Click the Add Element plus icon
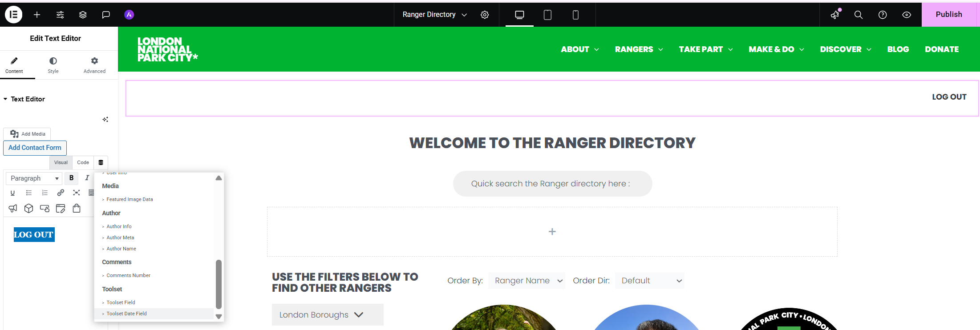980x330 pixels. 37,15
